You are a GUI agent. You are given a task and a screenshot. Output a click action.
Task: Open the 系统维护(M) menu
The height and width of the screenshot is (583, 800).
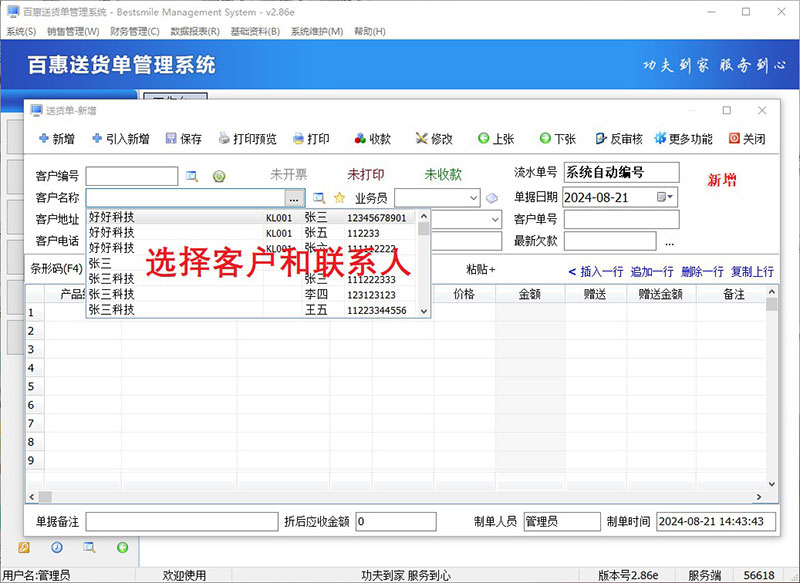[x=317, y=32]
